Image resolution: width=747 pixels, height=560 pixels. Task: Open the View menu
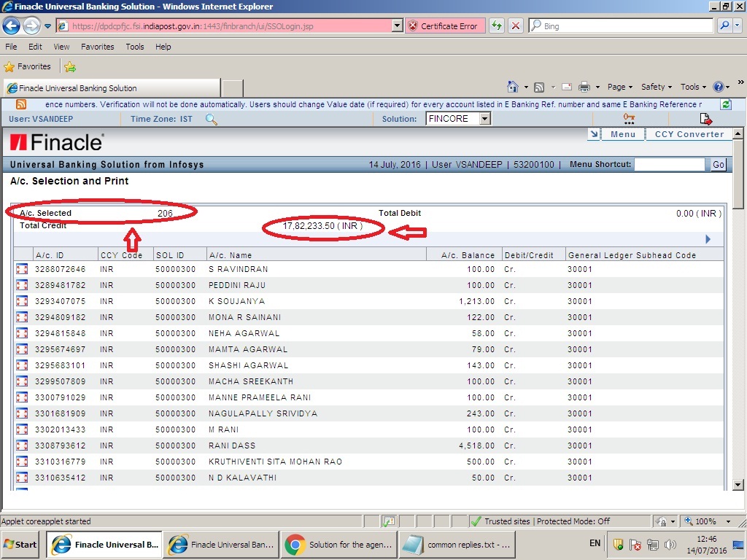coord(61,47)
